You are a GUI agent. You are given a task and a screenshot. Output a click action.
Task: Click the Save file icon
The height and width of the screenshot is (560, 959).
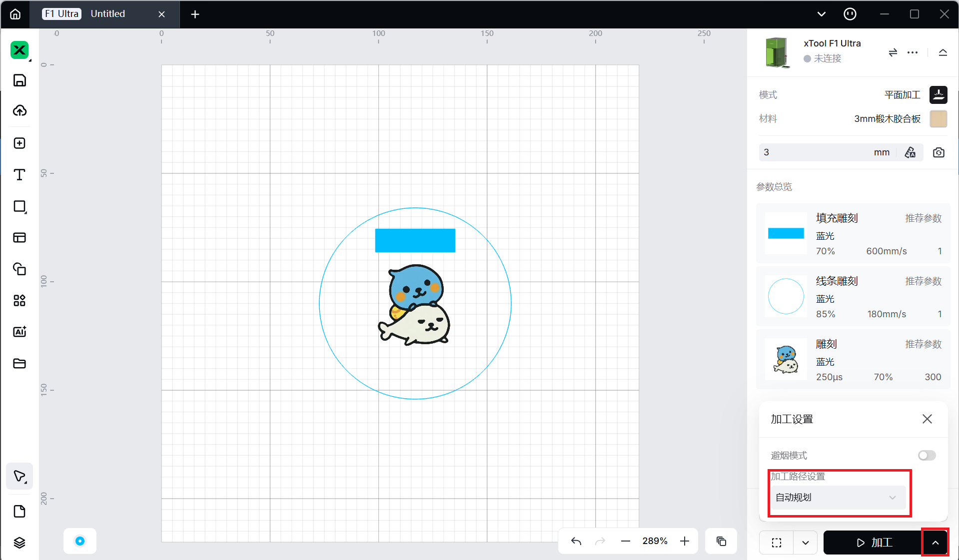point(19,80)
